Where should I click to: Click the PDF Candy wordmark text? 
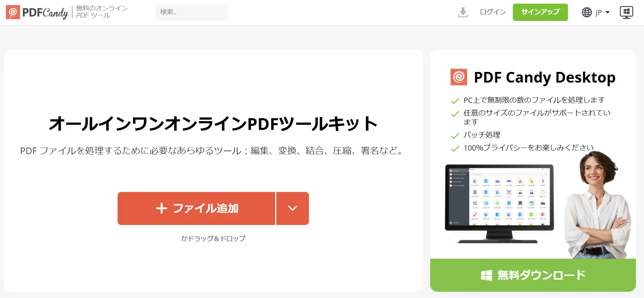click(x=45, y=13)
